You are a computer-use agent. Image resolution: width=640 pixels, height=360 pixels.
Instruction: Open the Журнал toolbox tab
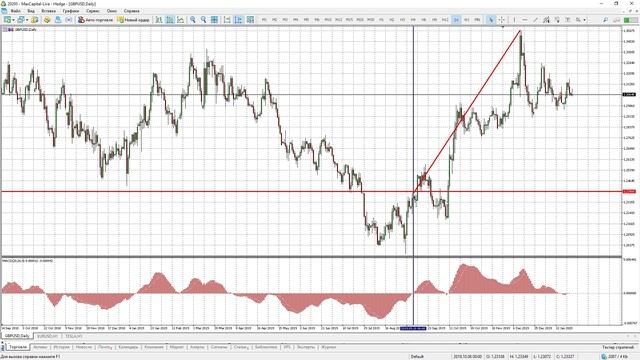329,347
